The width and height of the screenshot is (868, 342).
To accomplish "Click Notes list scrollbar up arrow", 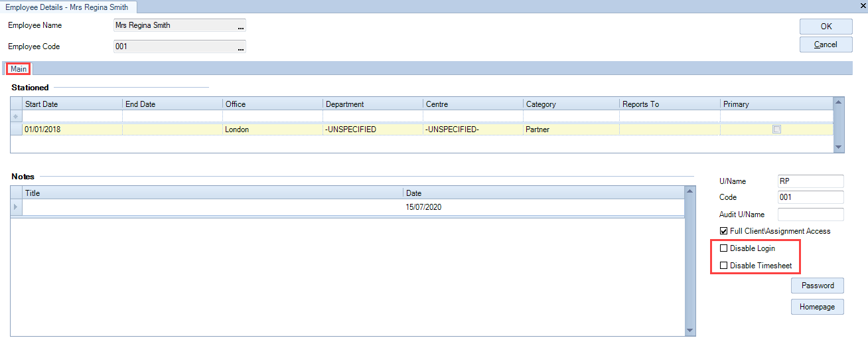I will [x=690, y=192].
